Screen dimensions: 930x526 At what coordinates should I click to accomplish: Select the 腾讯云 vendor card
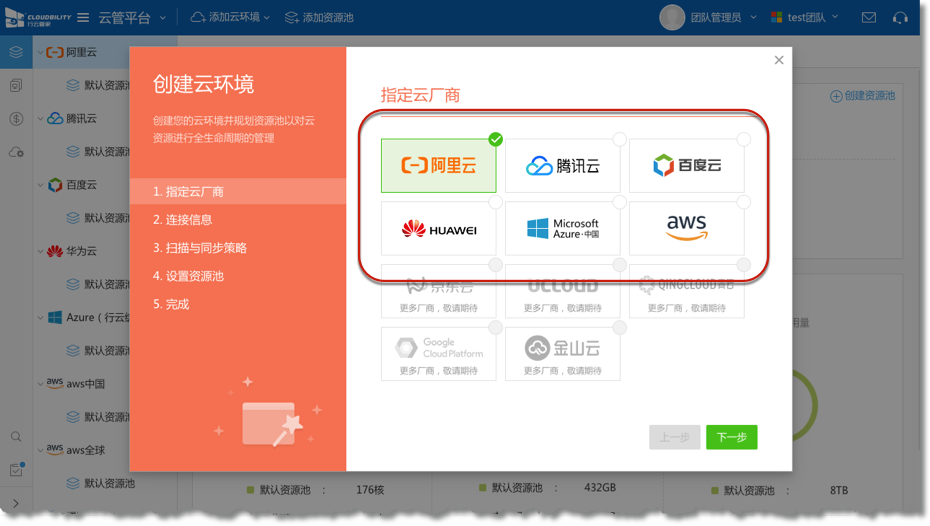pos(562,165)
